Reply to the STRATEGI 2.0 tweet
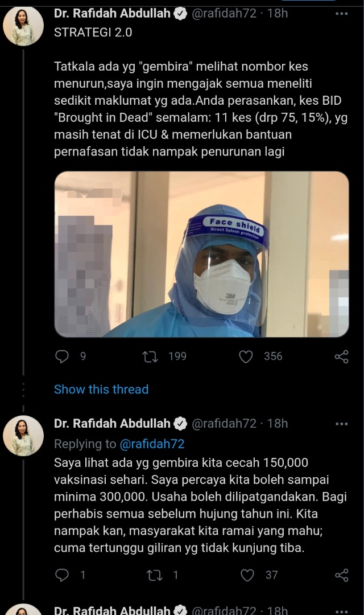The width and height of the screenshot is (364, 615). (x=62, y=356)
